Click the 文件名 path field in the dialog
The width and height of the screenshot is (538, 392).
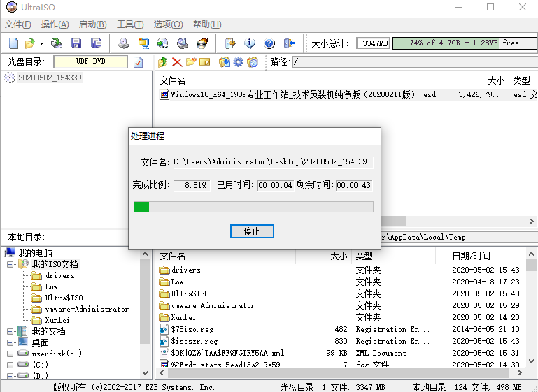point(273,161)
